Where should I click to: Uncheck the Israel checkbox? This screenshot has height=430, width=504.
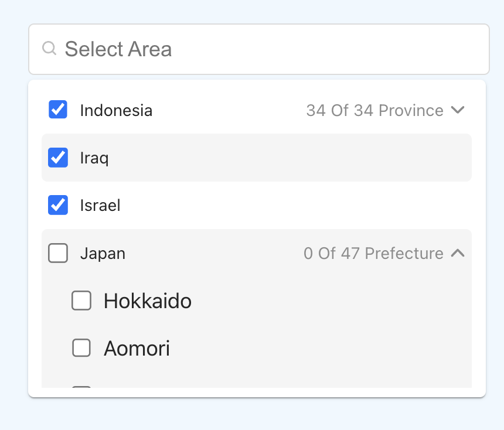(x=58, y=205)
